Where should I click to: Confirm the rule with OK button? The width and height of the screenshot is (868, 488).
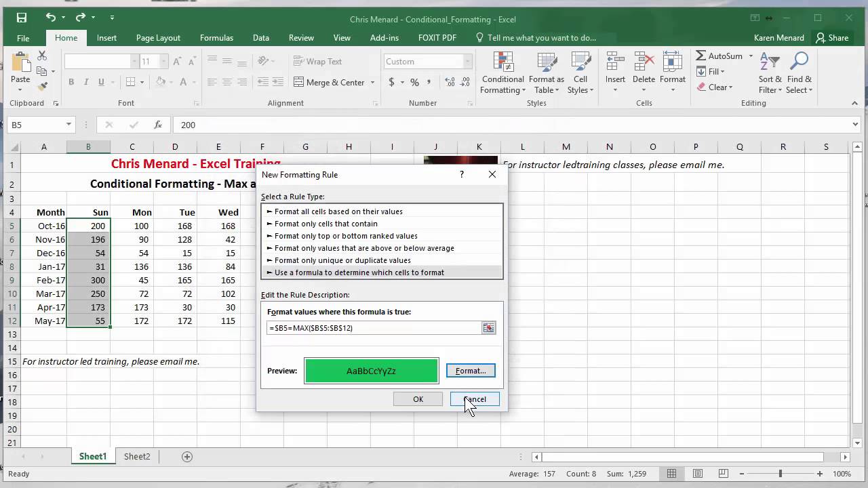(x=418, y=399)
